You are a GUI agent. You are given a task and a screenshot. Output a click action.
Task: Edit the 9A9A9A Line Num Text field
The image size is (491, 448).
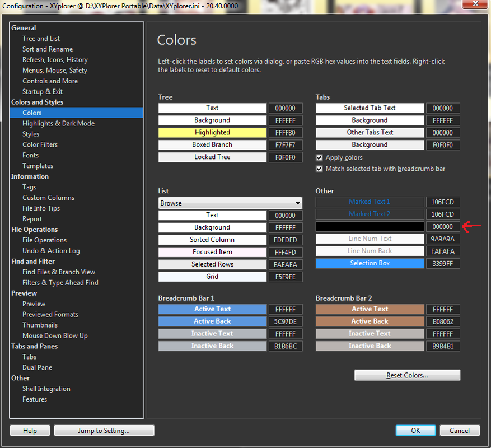point(443,239)
